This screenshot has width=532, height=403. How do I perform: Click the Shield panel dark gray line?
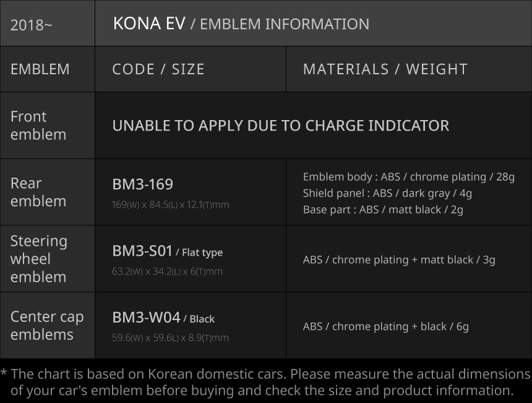click(387, 193)
